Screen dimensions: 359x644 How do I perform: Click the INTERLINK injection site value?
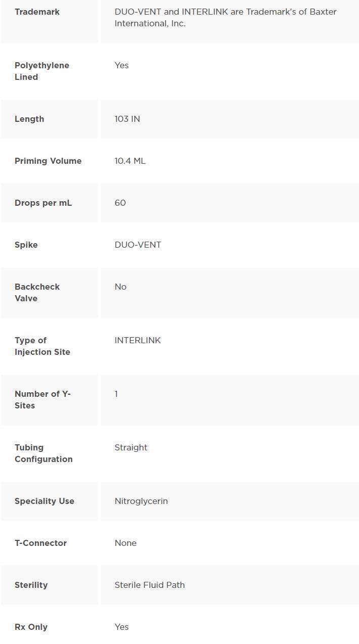pos(137,341)
